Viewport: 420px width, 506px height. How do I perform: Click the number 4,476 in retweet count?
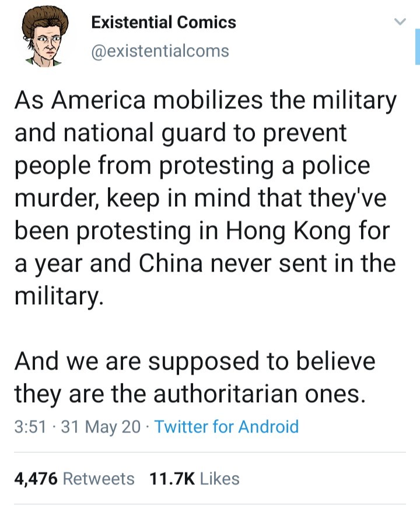pos(36,479)
